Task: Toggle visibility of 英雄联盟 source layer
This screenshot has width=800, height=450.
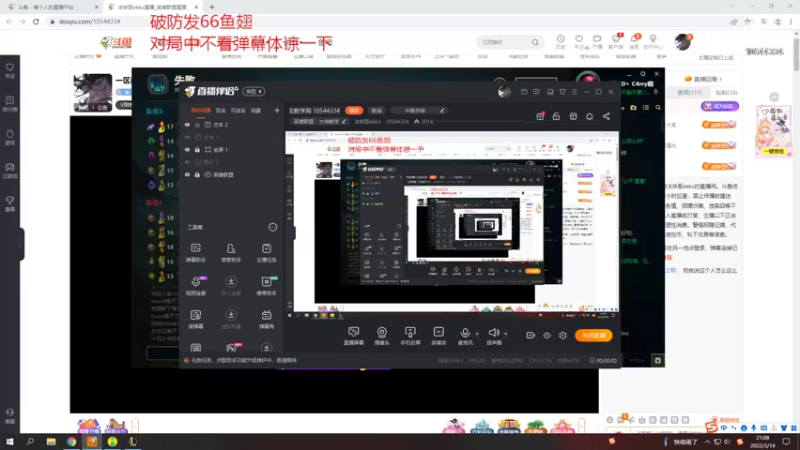Action: click(x=187, y=174)
